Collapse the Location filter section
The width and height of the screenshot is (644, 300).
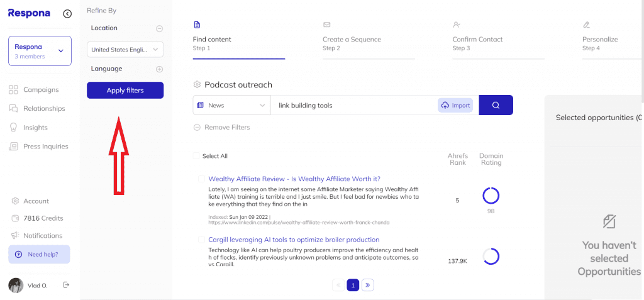[x=159, y=29]
